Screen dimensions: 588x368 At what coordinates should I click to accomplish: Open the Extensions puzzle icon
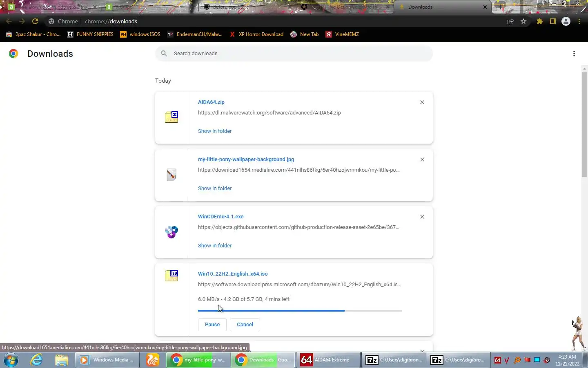[x=540, y=21]
